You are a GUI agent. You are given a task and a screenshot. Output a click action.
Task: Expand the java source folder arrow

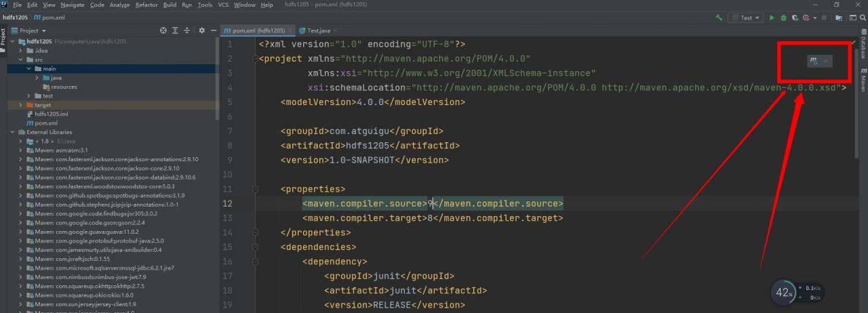pyautogui.click(x=37, y=78)
